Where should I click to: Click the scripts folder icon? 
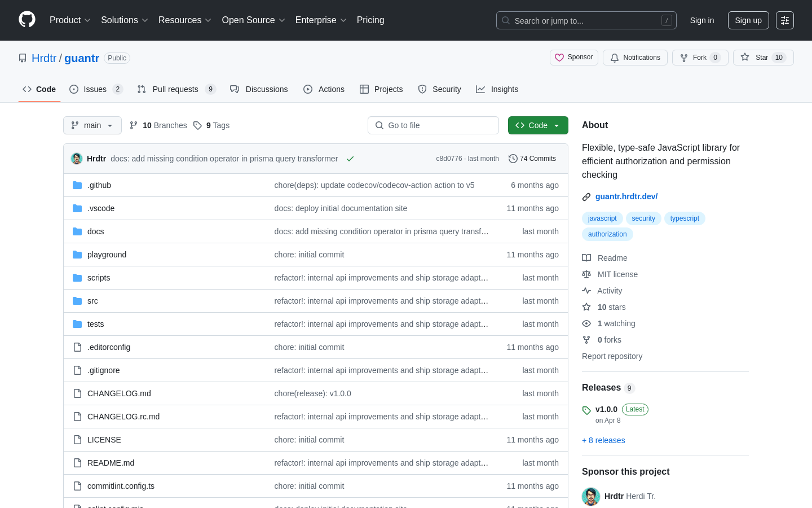pyautogui.click(x=77, y=278)
